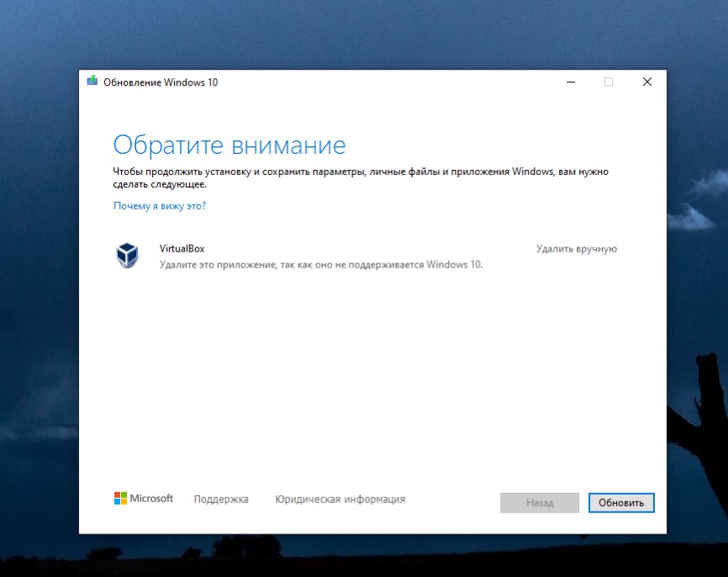Image resolution: width=728 pixels, height=577 pixels.
Task: Click the Windows 10 update title bar icon
Action: click(92, 81)
